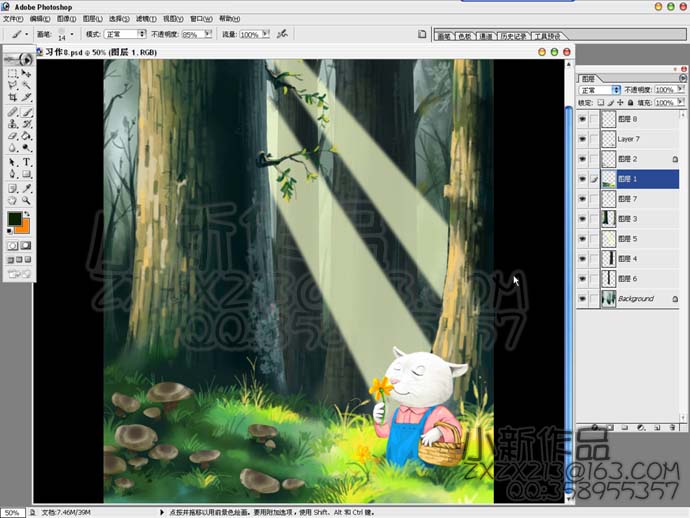
Task: Select the Crop tool
Action: pos(12,97)
